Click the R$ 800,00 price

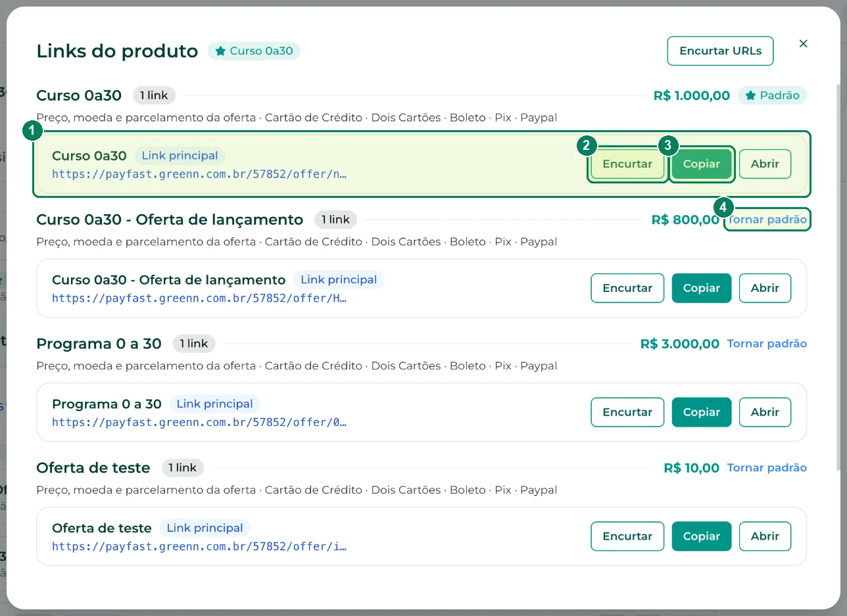pyautogui.click(x=685, y=220)
